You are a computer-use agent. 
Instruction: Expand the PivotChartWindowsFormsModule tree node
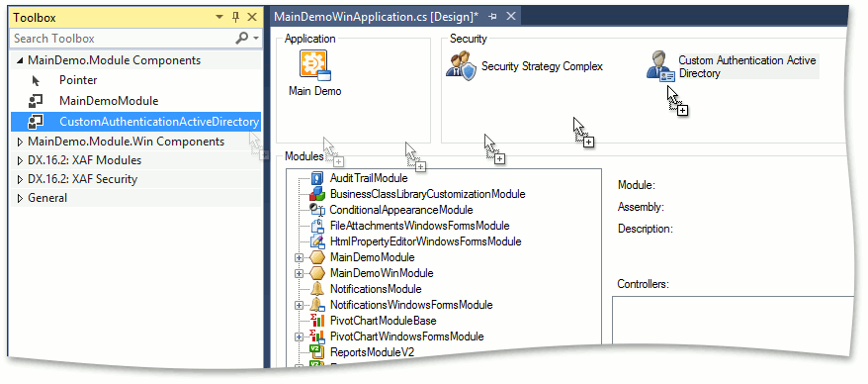[x=300, y=336]
